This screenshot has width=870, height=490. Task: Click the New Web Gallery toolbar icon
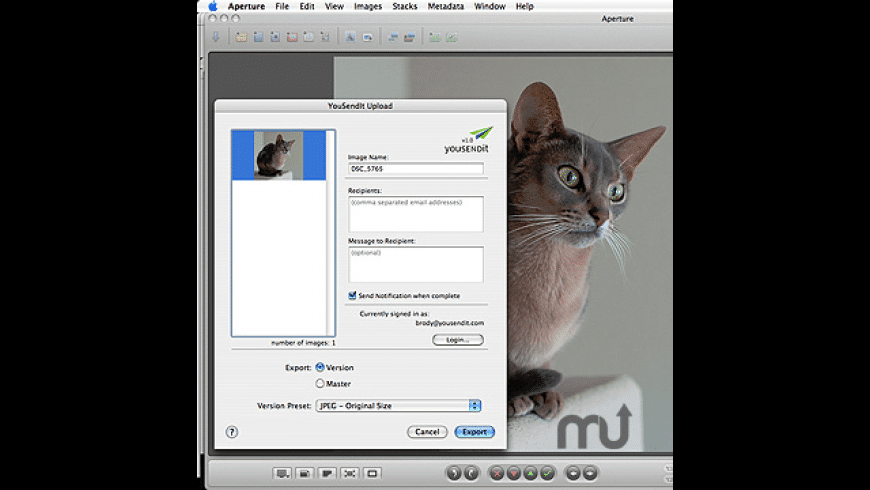(x=308, y=37)
